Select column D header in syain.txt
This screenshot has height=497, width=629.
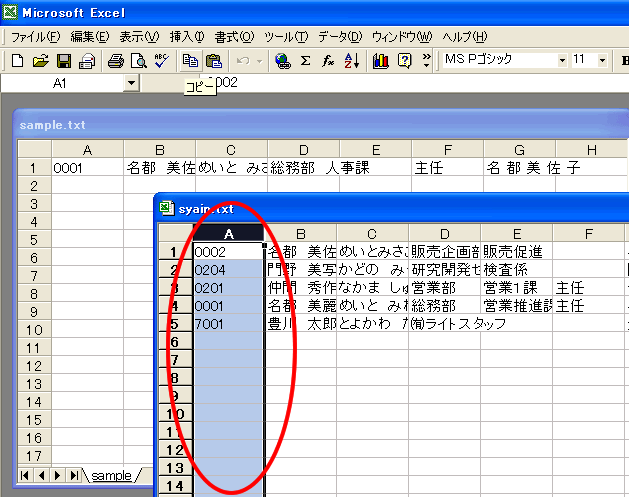point(444,233)
